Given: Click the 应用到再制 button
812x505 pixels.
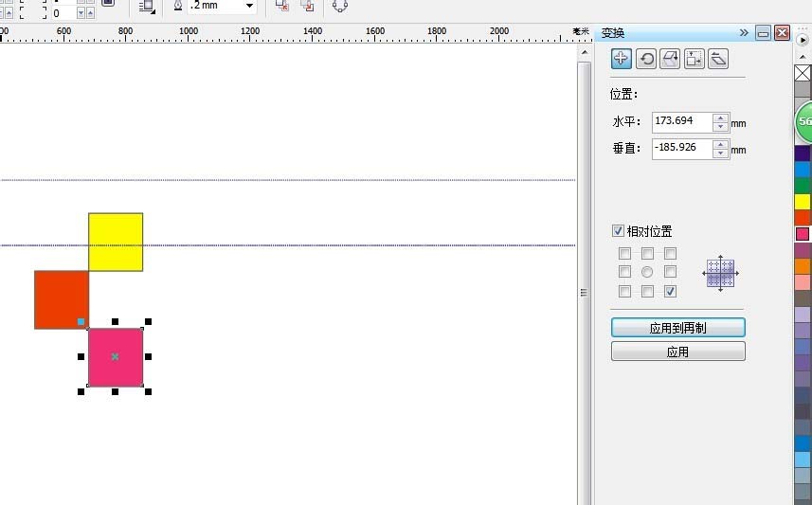Looking at the screenshot, I should [x=677, y=327].
